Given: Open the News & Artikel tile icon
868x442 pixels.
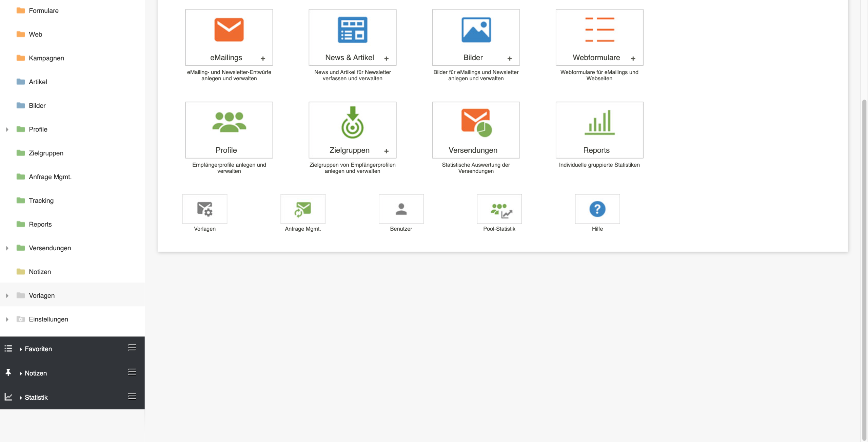Looking at the screenshot, I should click(352, 30).
